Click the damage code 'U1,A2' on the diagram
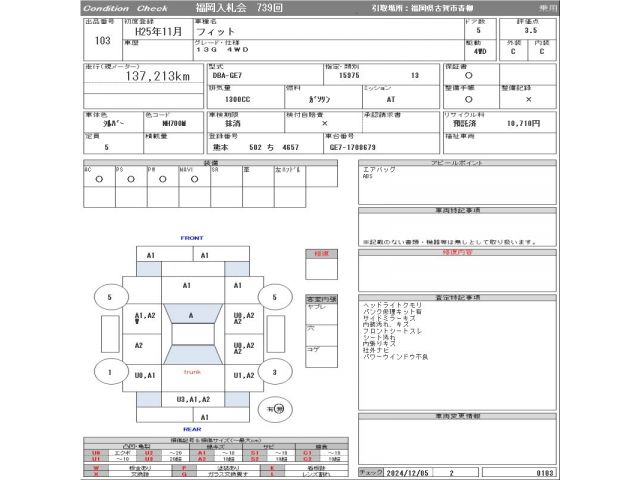The width and height of the screenshot is (640, 480). [244, 376]
